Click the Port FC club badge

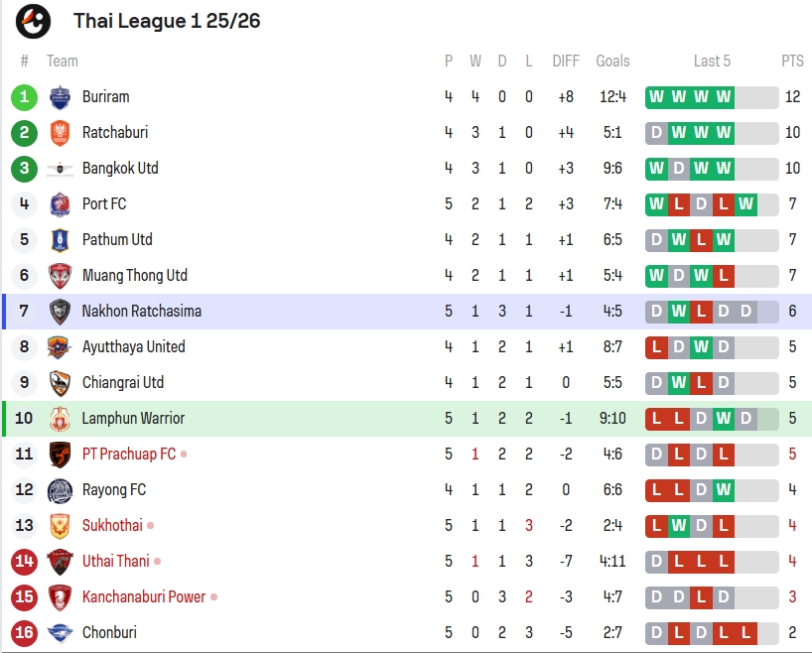point(61,204)
